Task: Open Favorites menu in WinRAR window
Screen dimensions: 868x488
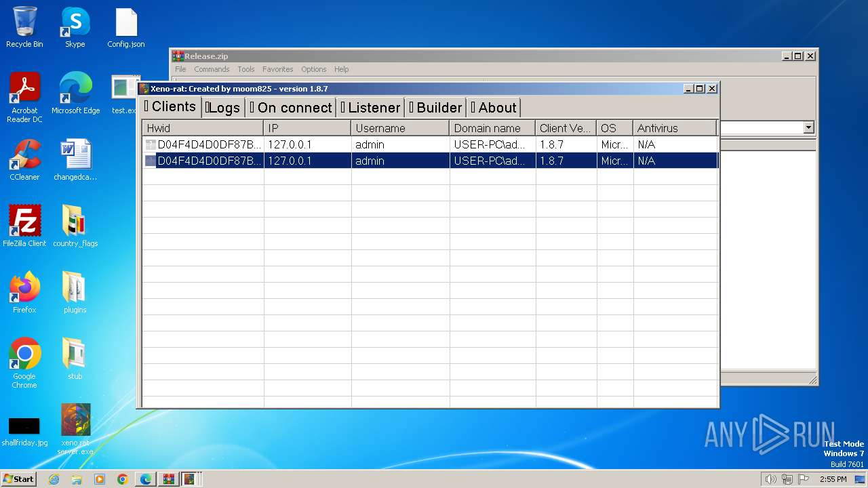Action: (278, 69)
